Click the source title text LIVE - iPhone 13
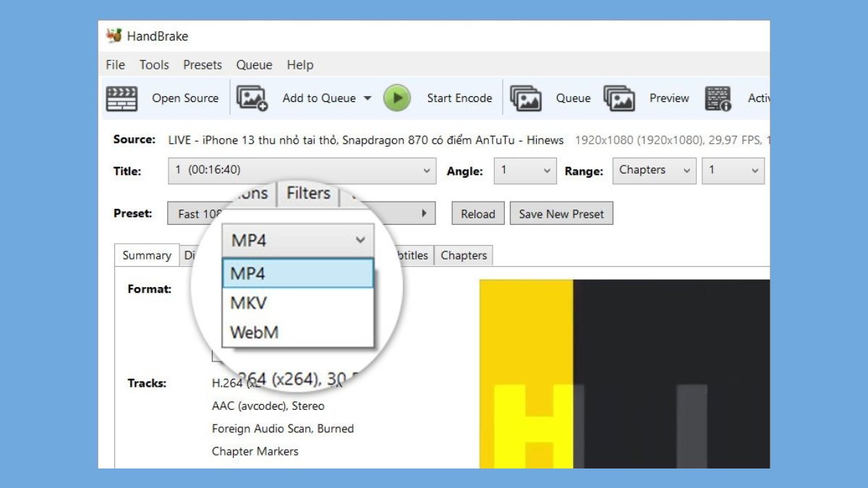 [x=366, y=140]
